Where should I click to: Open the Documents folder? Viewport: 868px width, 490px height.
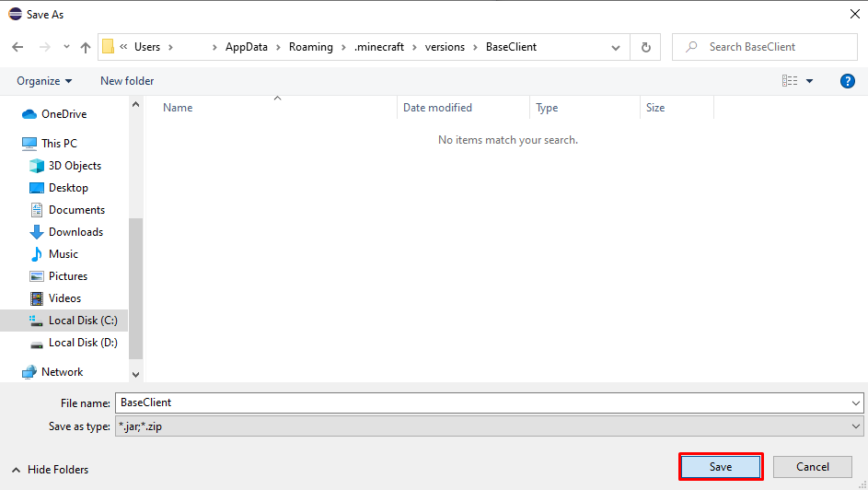pyautogui.click(x=67, y=210)
